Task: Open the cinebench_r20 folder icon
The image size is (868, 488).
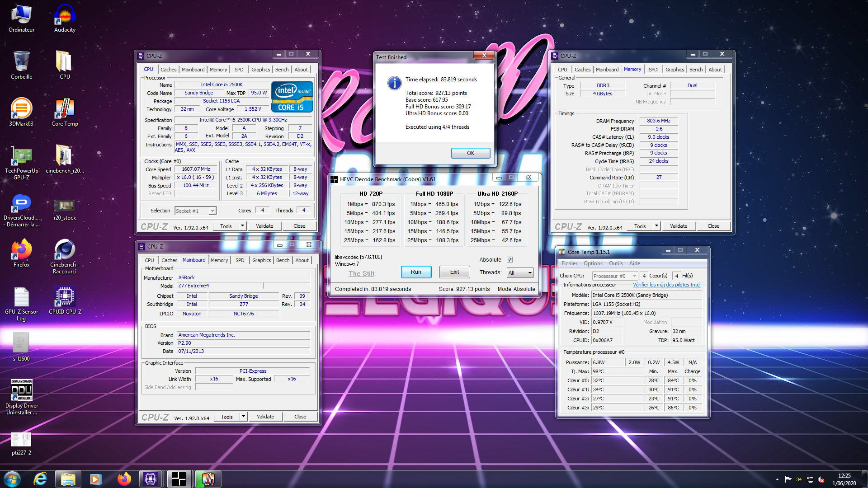Action: coord(65,160)
